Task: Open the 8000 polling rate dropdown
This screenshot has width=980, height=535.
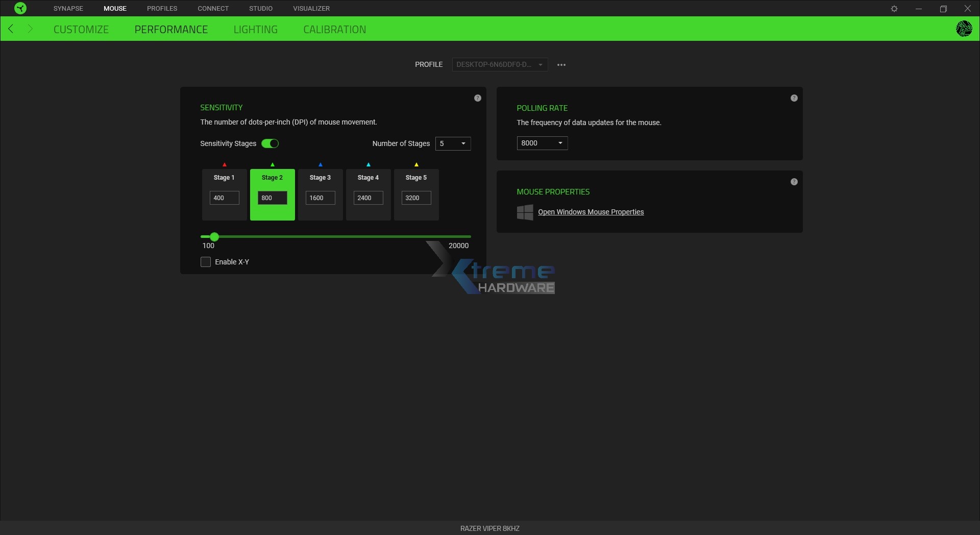Action: click(x=542, y=143)
